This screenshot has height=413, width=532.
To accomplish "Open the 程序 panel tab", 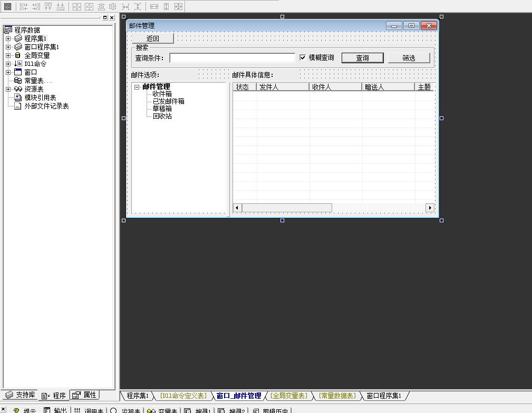I will 54,396.
